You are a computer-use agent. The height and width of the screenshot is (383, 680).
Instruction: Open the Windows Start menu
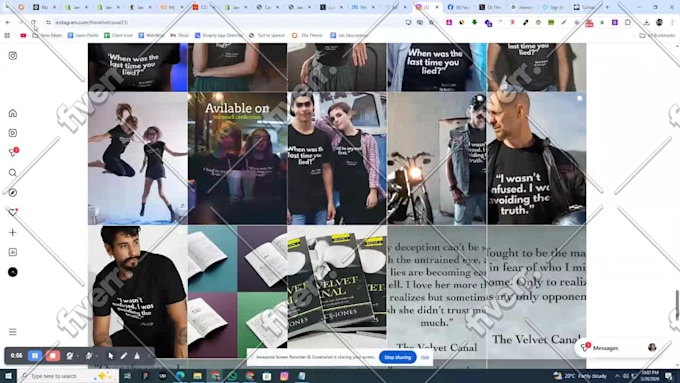[x=8, y=376]
